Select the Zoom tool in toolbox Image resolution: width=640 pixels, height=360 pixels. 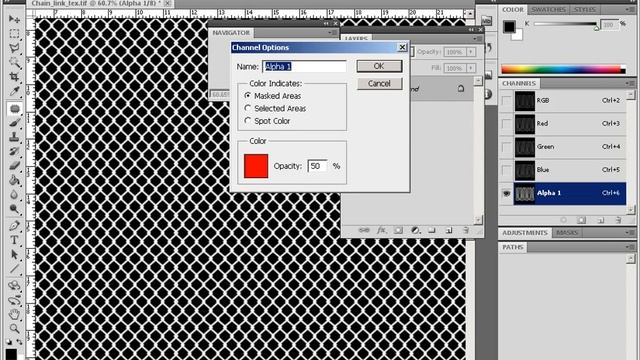[x=14, y=328]
